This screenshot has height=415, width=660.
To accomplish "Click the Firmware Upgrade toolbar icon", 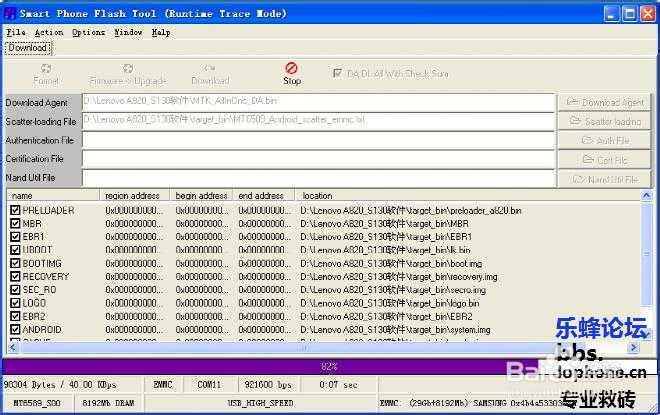I will pos(128,69).
